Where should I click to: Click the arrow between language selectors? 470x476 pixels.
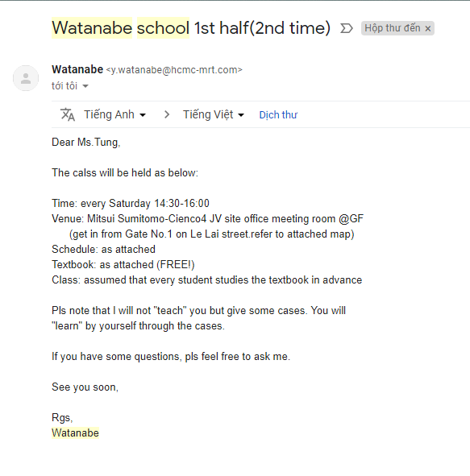(167, 114)
